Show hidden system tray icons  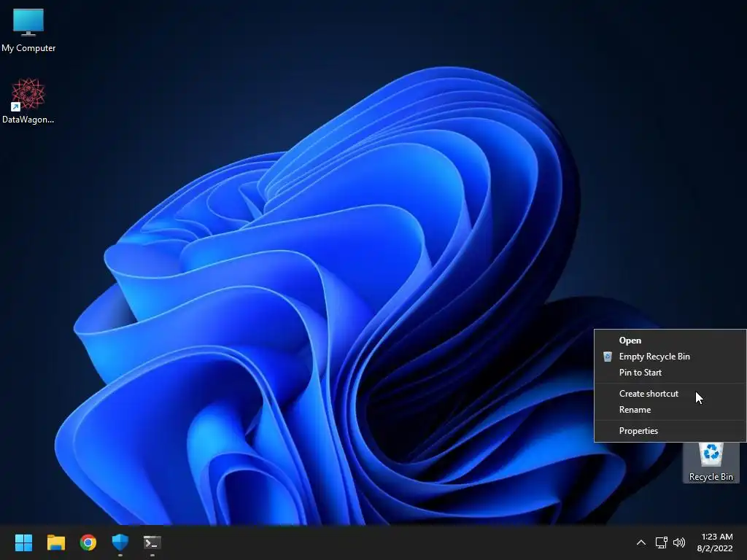(641, 542)
